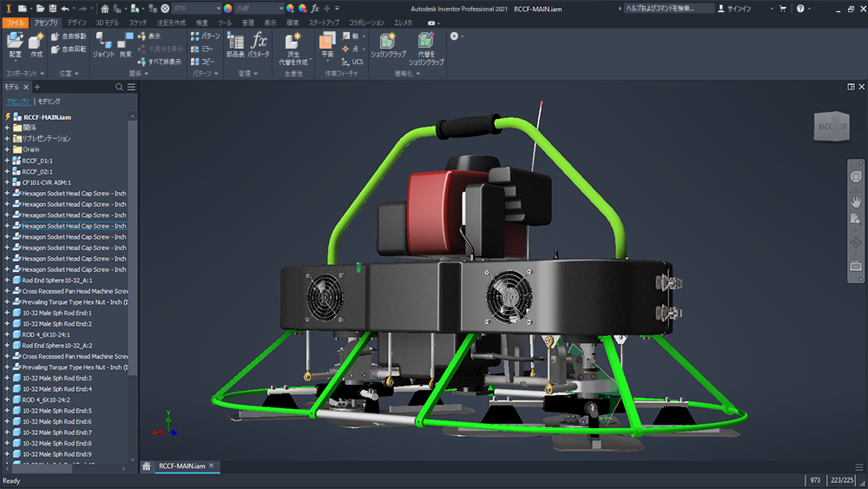Expand the RCCF_01:1 tree node

(x=7, y=161)
